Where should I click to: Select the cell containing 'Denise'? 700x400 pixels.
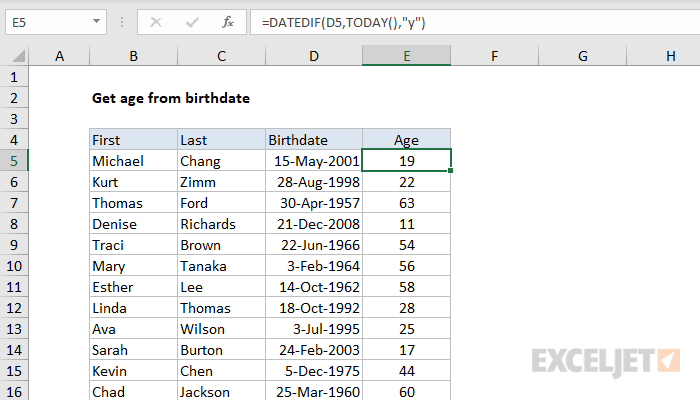click(x=133, y=224)
